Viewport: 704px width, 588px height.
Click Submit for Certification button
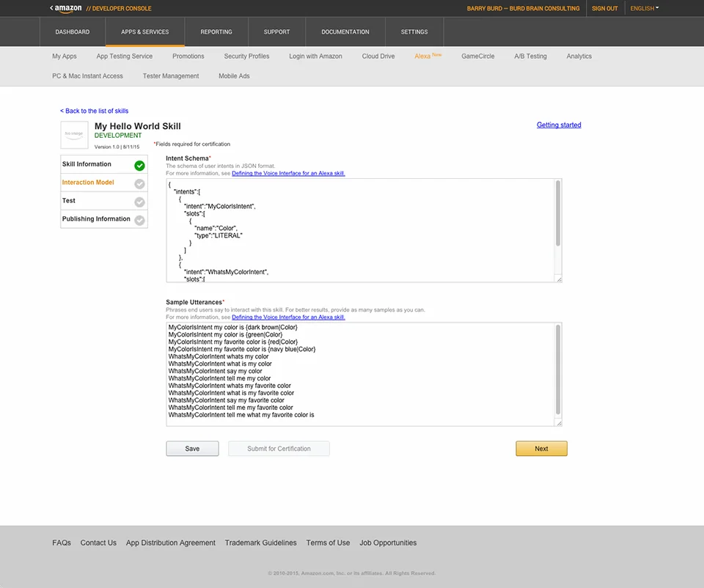coord(279,449)
